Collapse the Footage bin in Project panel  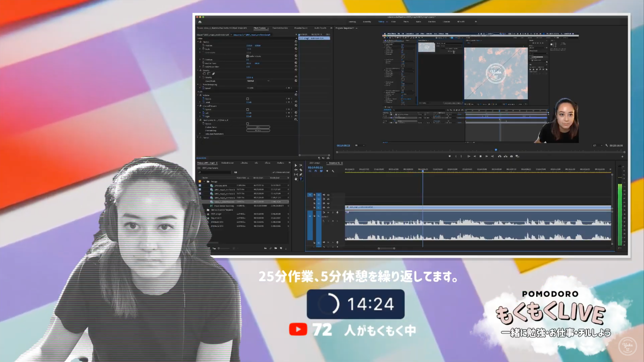point(204,182)
